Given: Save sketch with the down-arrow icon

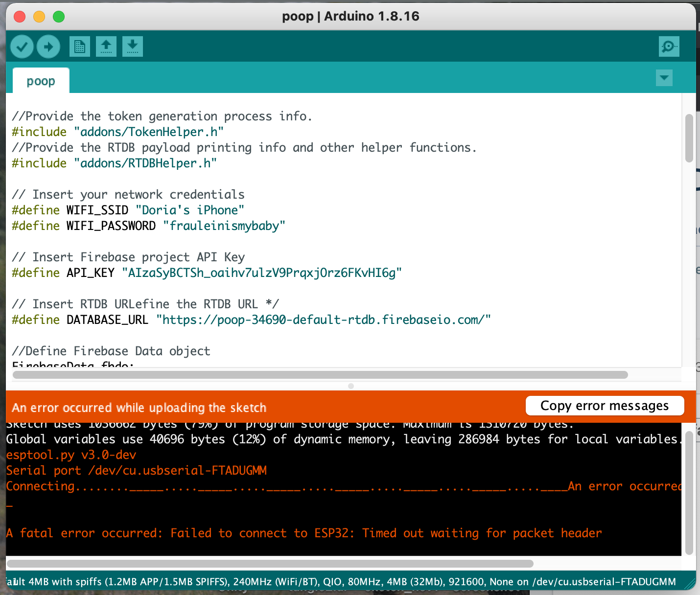Looking at the screenshot, I should tap(133, 47).
